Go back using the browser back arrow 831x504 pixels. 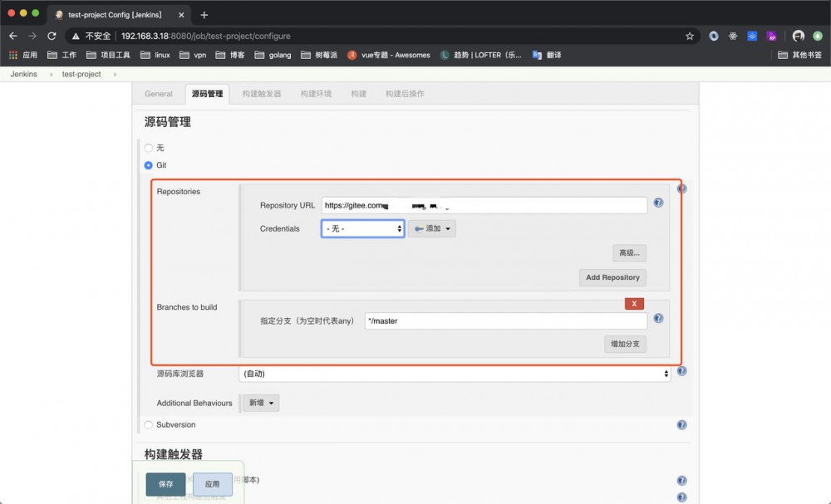[x=12, y=36]
